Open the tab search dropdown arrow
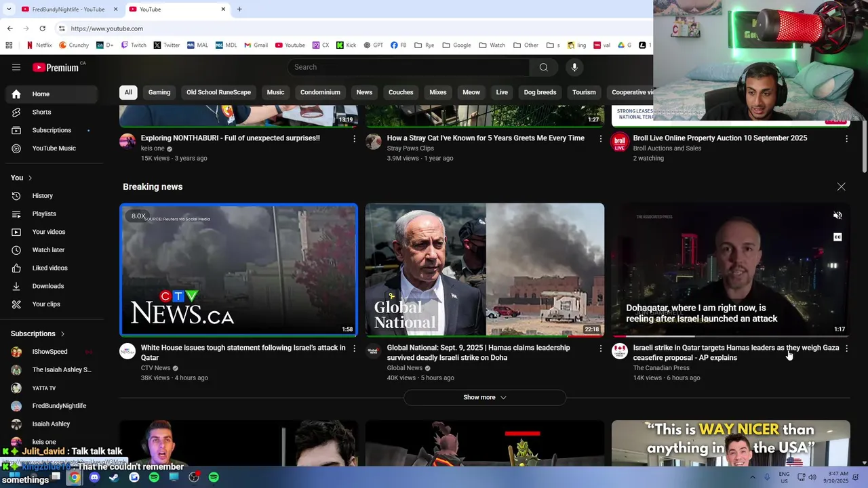 coord(9,9)
